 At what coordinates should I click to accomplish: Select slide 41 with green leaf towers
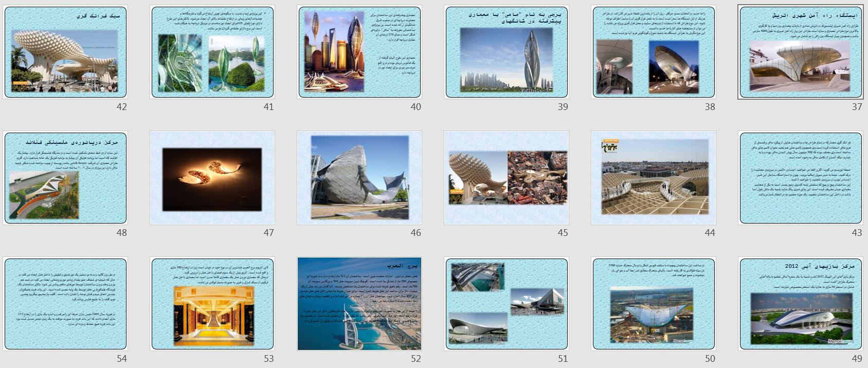pyautogui.click(x=212, y=52)
